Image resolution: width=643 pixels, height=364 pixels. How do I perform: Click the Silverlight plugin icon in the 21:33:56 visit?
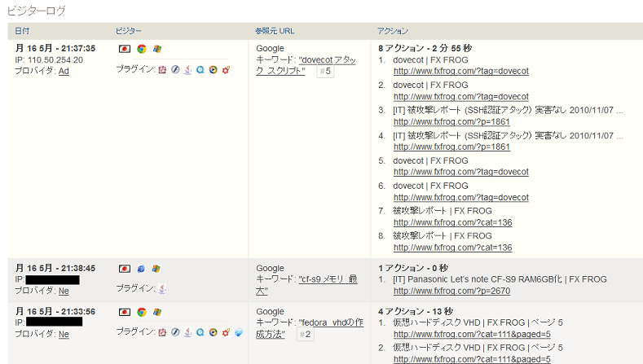coord(238,332)
